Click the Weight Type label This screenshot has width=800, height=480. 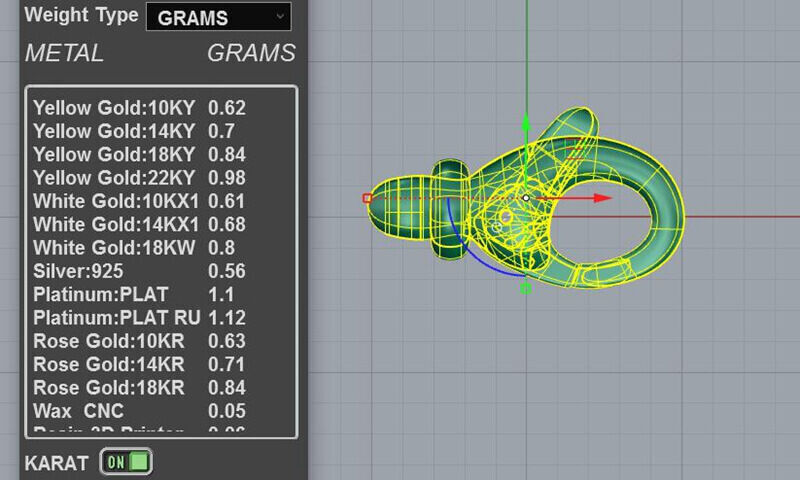pyautogui.click(x=81, y=15)
